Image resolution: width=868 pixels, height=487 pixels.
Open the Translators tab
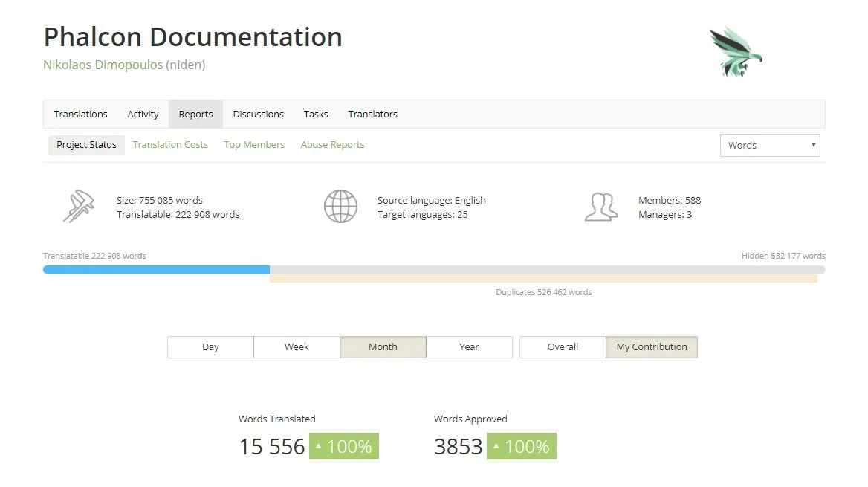click(x=372, y=115)
